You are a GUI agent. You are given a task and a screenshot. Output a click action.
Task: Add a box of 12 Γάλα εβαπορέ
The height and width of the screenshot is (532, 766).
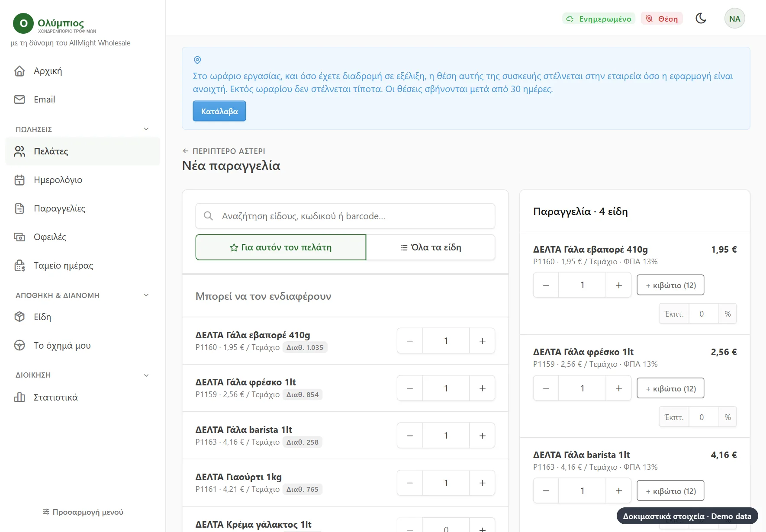coord(670,285)
